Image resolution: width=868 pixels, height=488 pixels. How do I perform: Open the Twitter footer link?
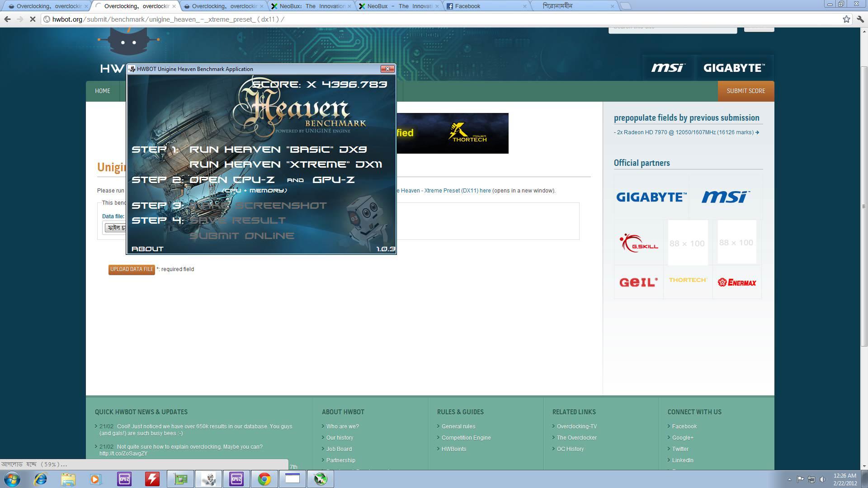pos(680,449)
